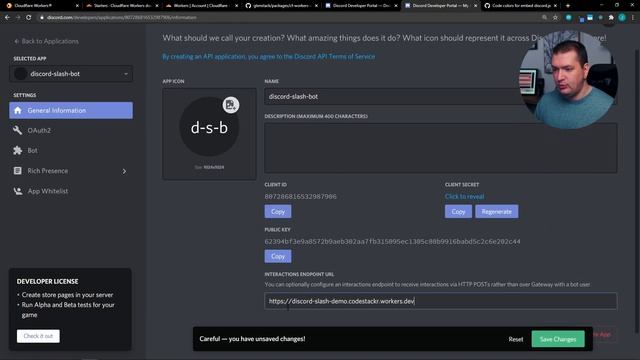Image resolution: width=640 pixels, height=360 pixels.
Task: Open a new browser tab
Action: (568, 6)
